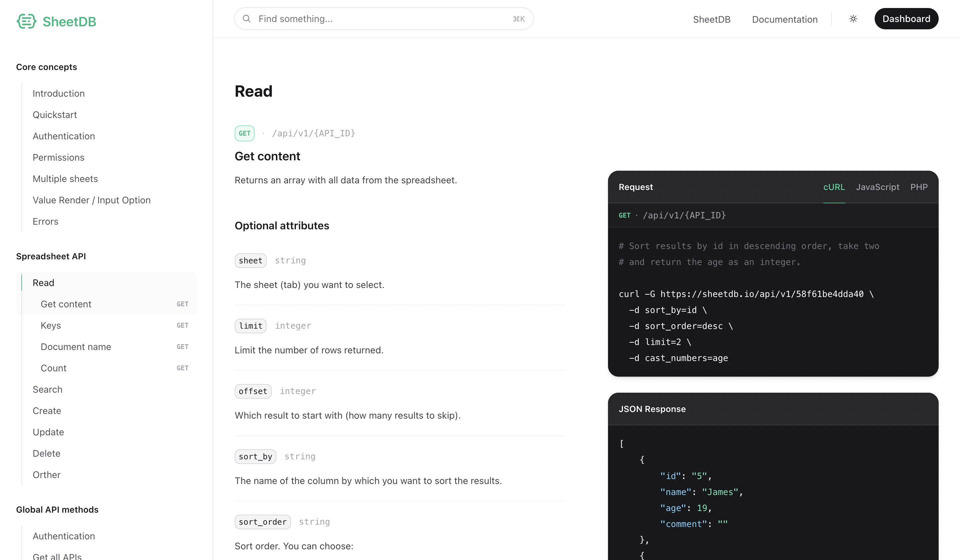Click the cast_numbers=age code line
The height and width of the screenshot is (560, 960).
(678, 358)
